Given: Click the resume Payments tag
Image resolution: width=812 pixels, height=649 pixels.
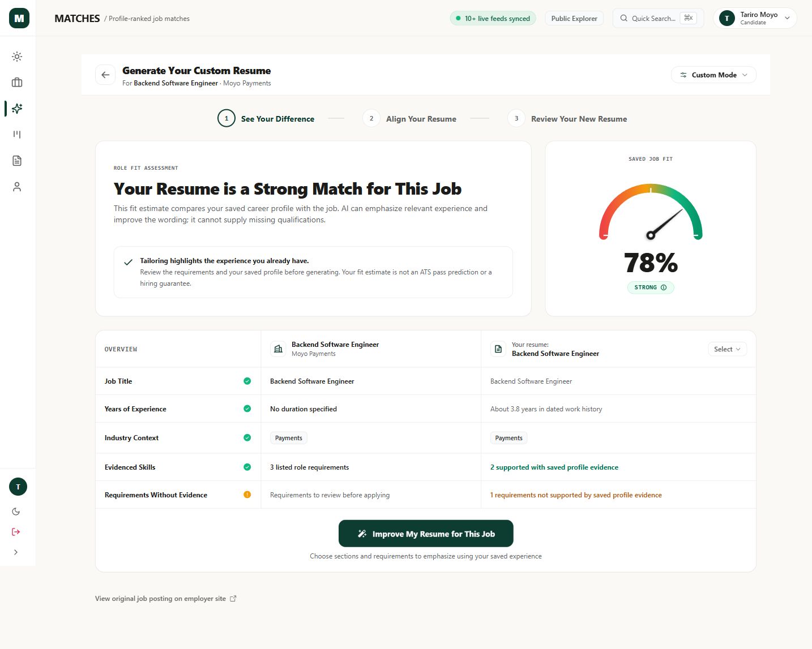Looking at the screenshot, I should coord(508,438).
